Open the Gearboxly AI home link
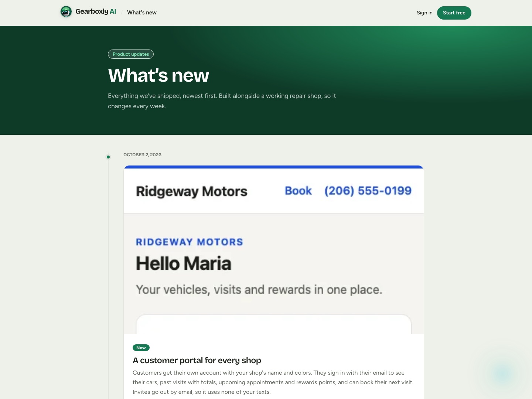532x399 pixels. 88,12
